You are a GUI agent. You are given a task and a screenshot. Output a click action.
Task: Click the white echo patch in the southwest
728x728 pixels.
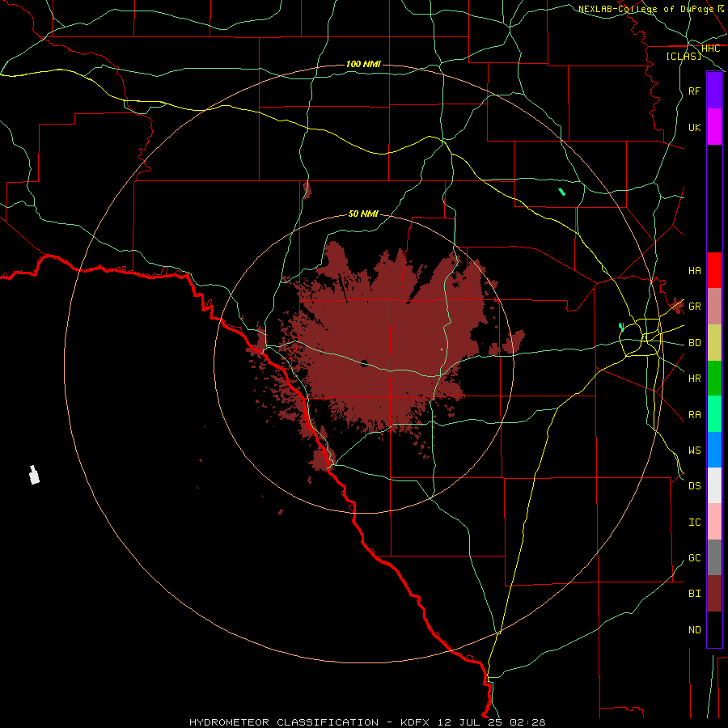[x=34, y=475]
